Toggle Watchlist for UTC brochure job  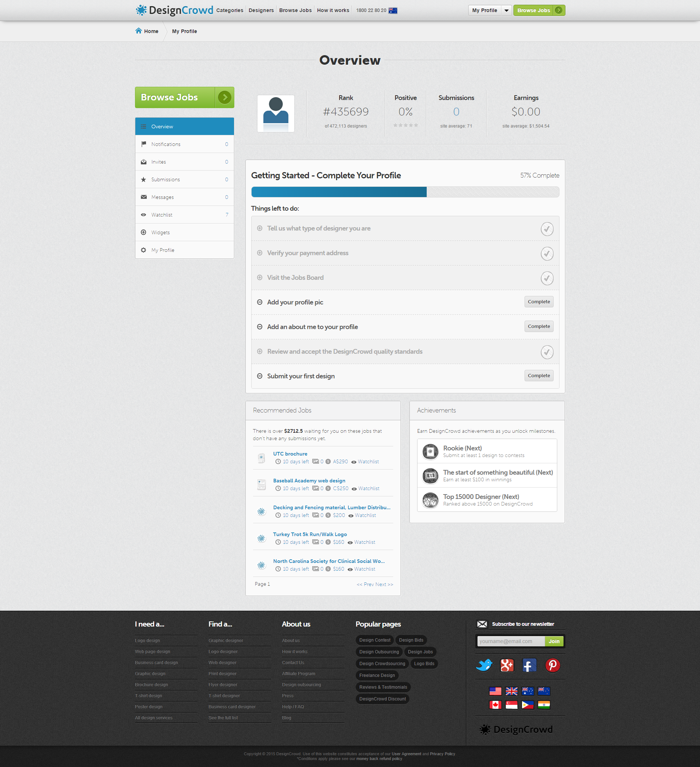[x=368, y=461]
